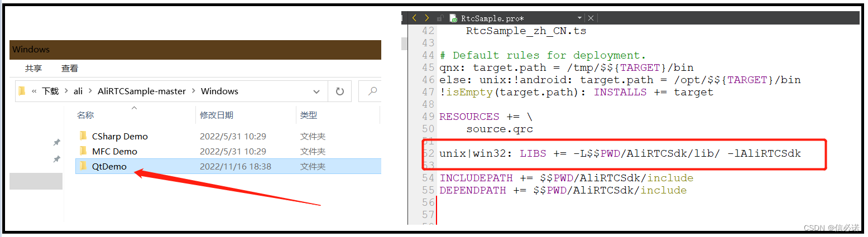Click the '!isEmpty(target.path)' line

coord(577,92)
